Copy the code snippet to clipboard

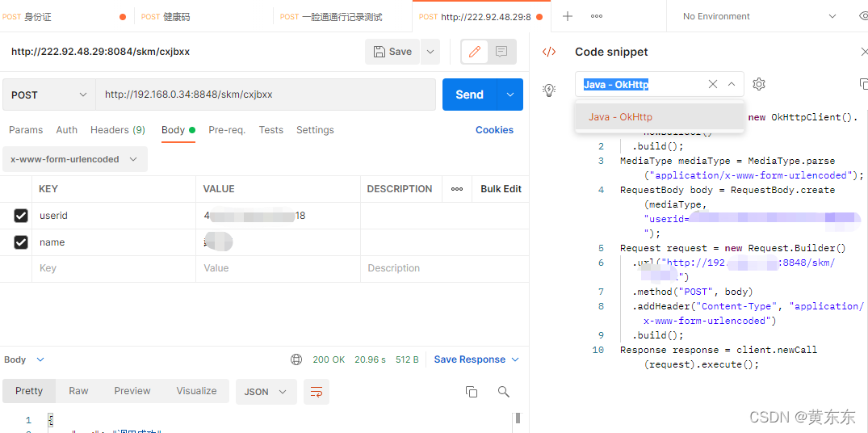(x=863, y=84)
